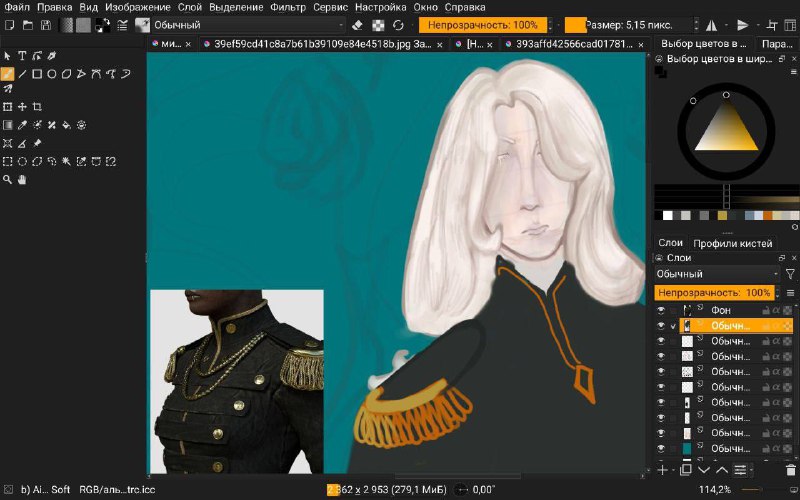The image size is (800, 500).
Task: Delete layer using trash can button
Action: pos(791,470)
